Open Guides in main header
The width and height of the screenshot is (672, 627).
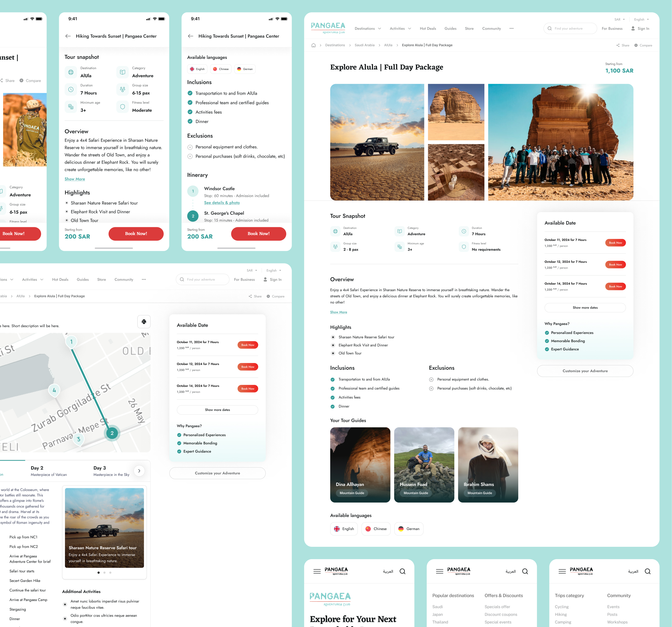click(x=450, y=29)
